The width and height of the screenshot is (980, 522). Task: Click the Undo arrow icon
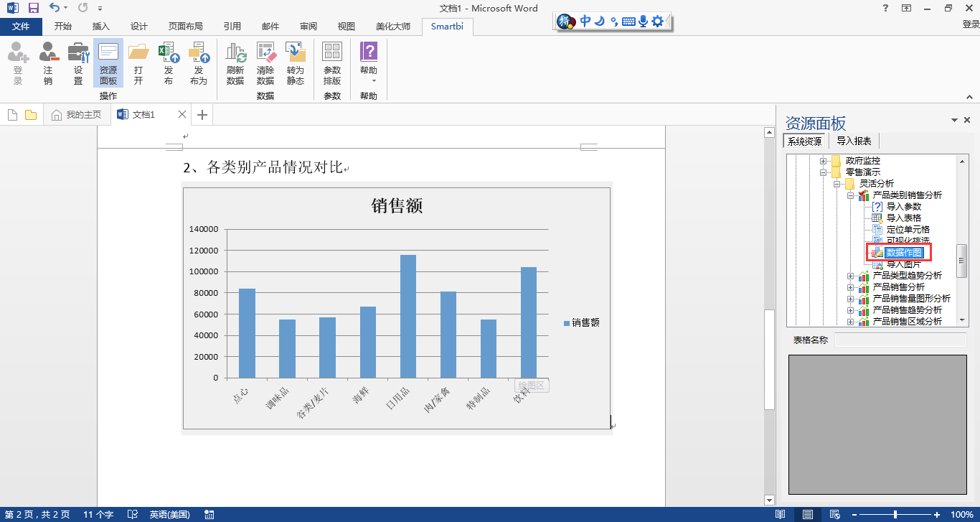pos(55,9)
